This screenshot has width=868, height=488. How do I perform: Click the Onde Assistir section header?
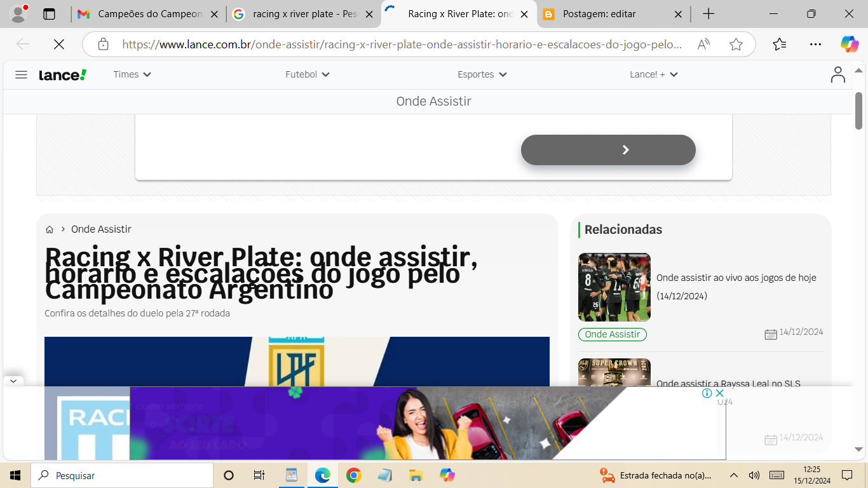point(433,102)
